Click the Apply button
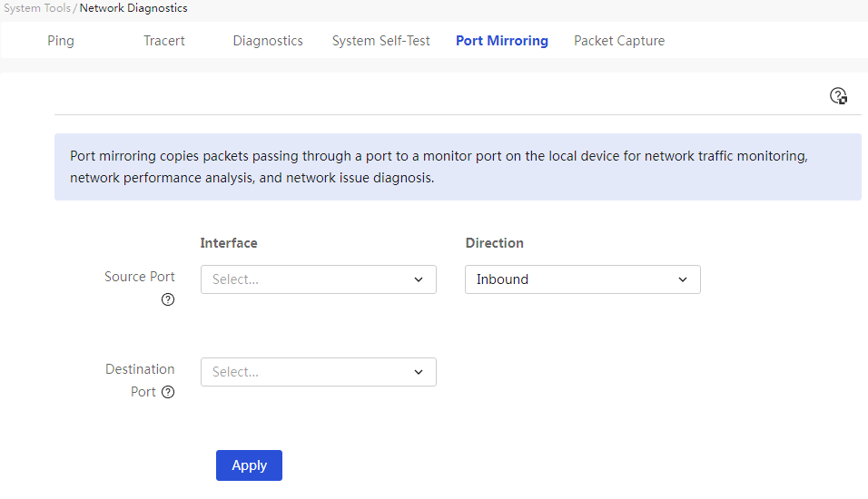This screenshot has height=499, width=868. click(x=249, y=465)
